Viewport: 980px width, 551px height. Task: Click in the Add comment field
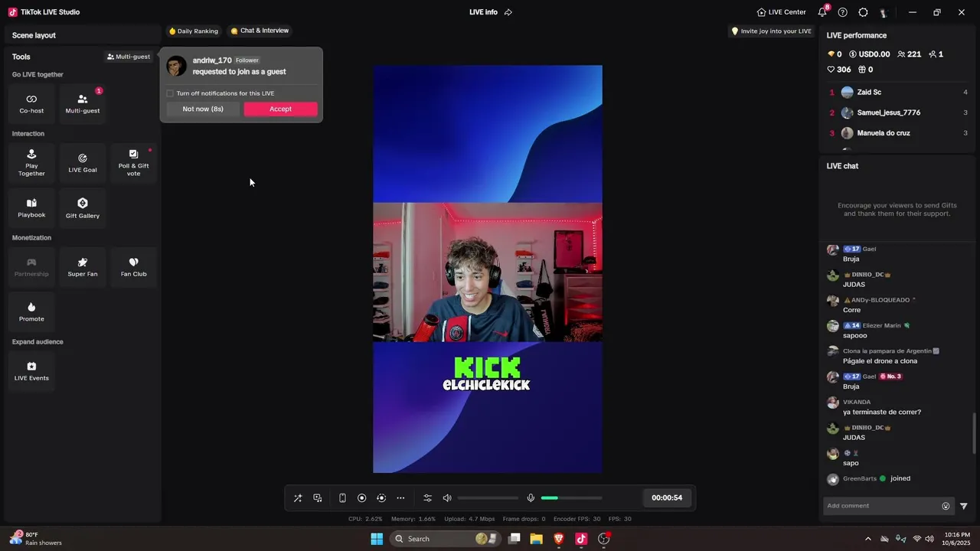pos(882,506)
